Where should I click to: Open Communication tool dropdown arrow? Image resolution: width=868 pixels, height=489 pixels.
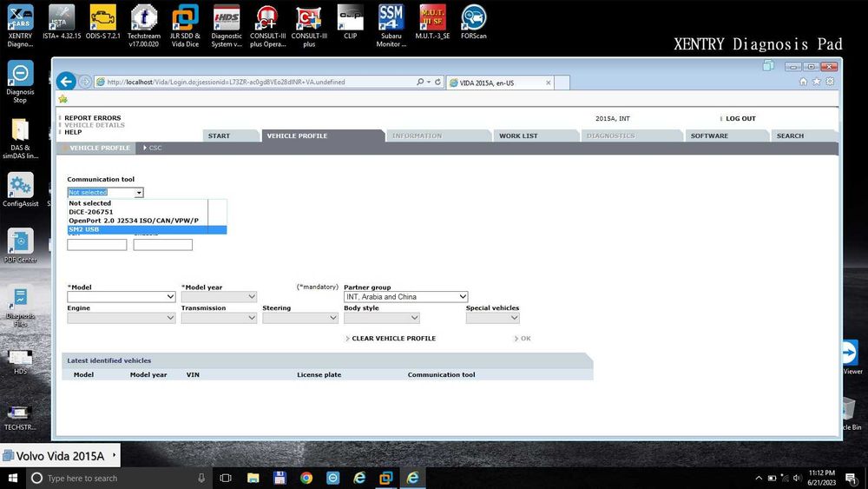(x=139, y=193)
